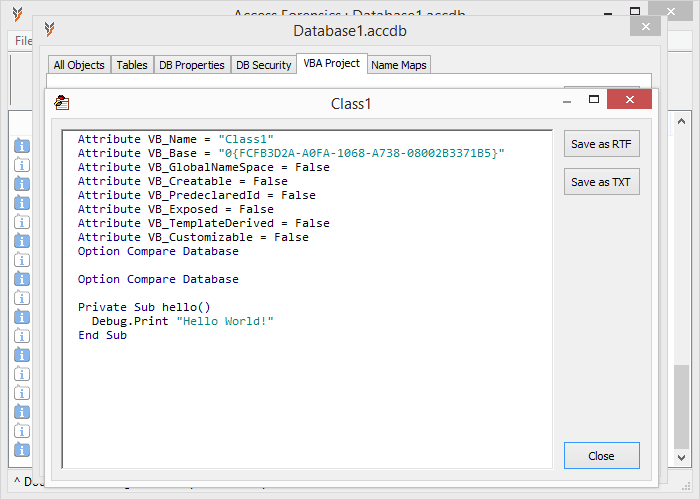Click the VB_Customizable = False line
The width and height of the screenshot is (700, 500).
tap(193, 237)
